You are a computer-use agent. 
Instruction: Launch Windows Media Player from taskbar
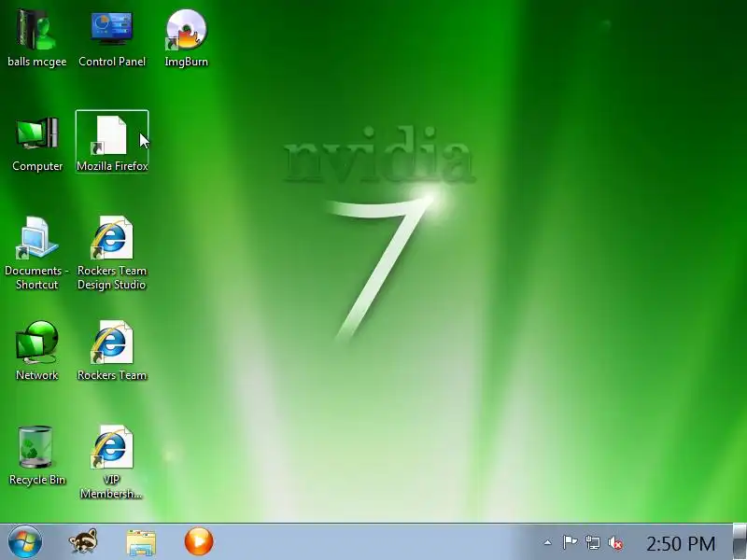(x=199, y=541)
